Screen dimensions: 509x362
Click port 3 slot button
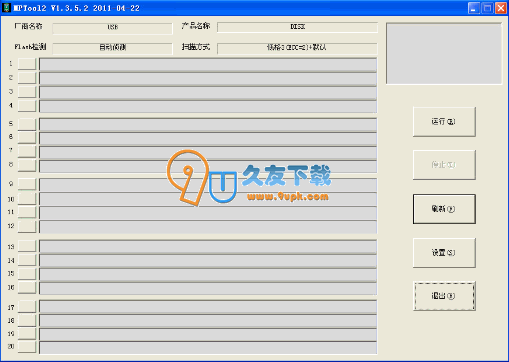pyautogui.click(x=27, y=92)
